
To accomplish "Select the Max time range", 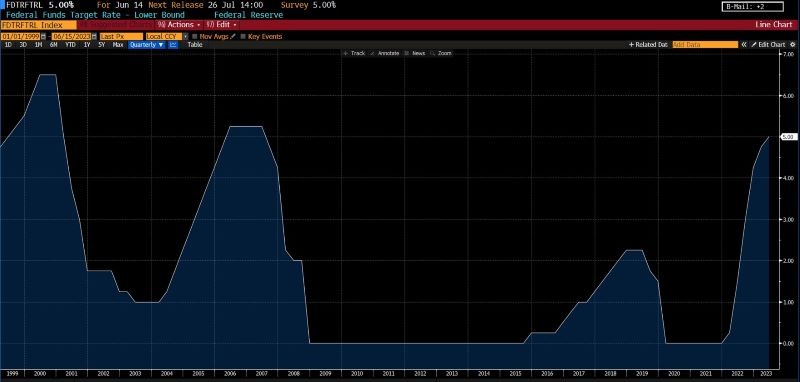I will point(118,45).
